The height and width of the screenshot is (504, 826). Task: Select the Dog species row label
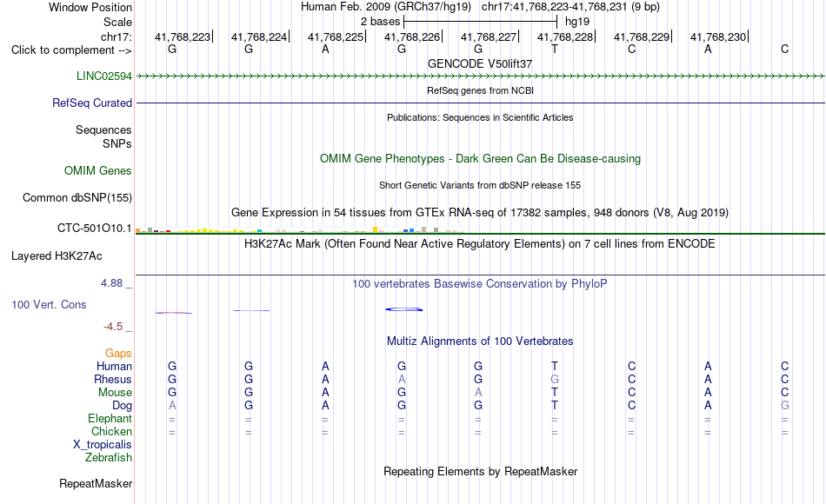(123, 406)
